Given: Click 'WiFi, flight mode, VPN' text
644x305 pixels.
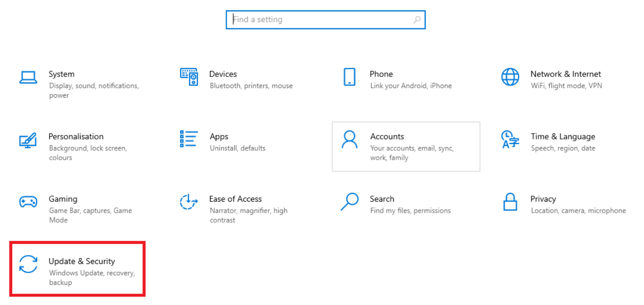Looking at the screenshot, I should tap(567, 86).
